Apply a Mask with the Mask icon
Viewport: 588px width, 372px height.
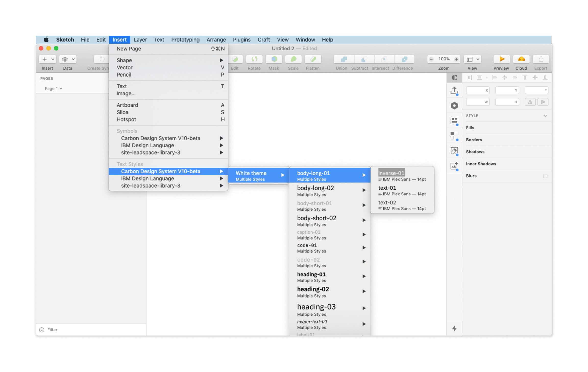[274, 59]
